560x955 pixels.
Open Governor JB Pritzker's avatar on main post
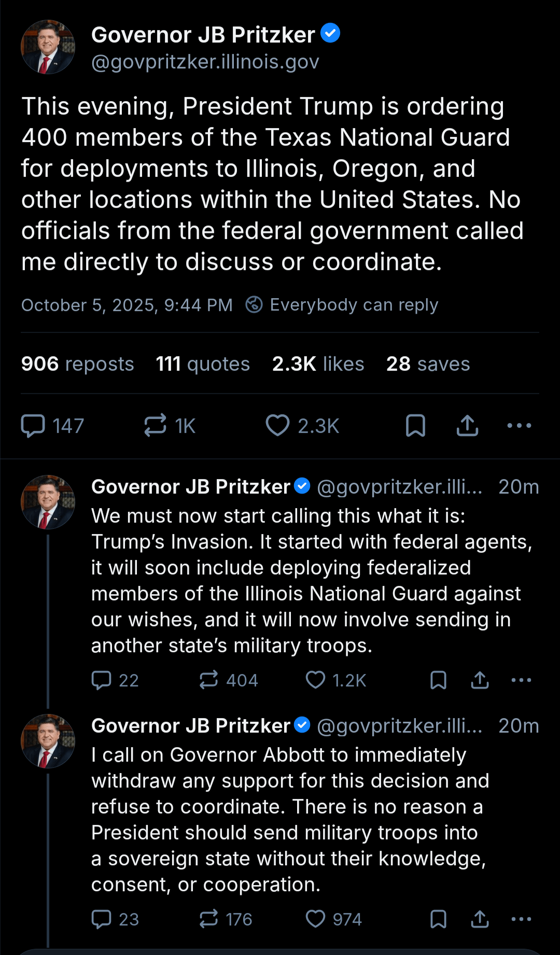[x=48, y=47]
